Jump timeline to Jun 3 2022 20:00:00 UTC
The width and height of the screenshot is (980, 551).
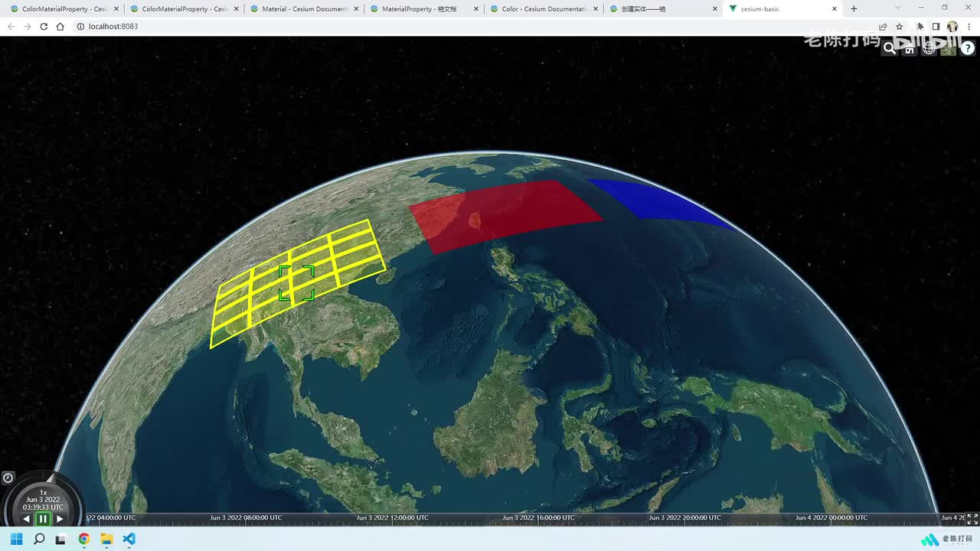point(684,518)
